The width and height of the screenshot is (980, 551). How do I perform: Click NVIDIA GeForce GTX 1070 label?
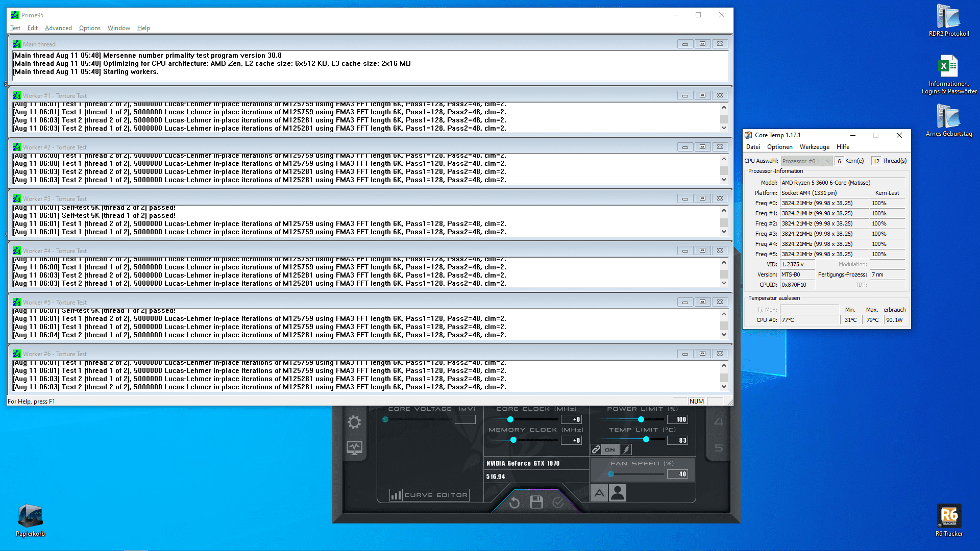click(523, 463)
